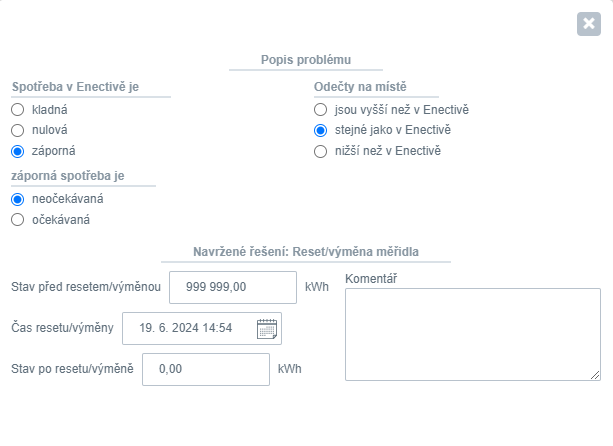Pick the 'očekávaná' radio button

(x=17, y=220)
